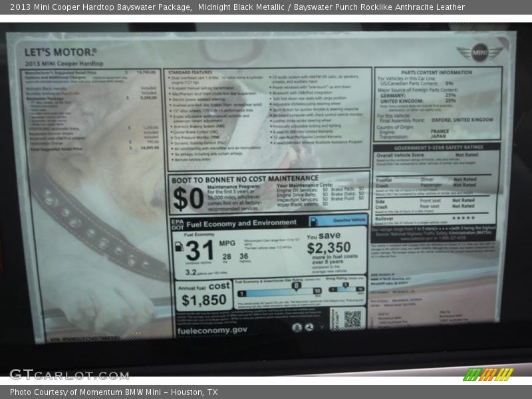The image size is (532, 399).
Task: Click the pump icon in Gasoline Vehicle banner
Action: [314, 221]
